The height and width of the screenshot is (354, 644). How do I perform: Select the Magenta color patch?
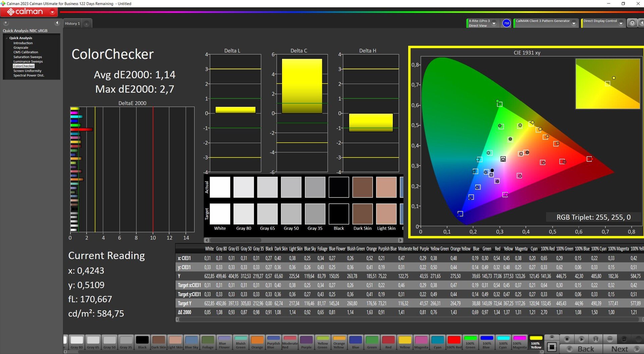coord(421,342)
